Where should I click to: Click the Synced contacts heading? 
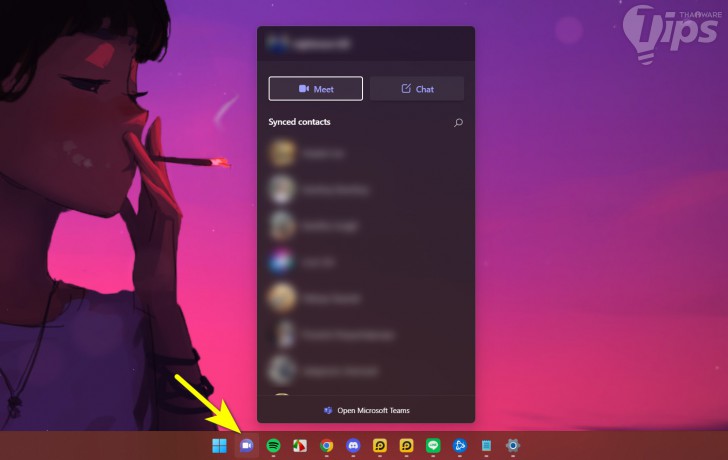click(299, 122)
